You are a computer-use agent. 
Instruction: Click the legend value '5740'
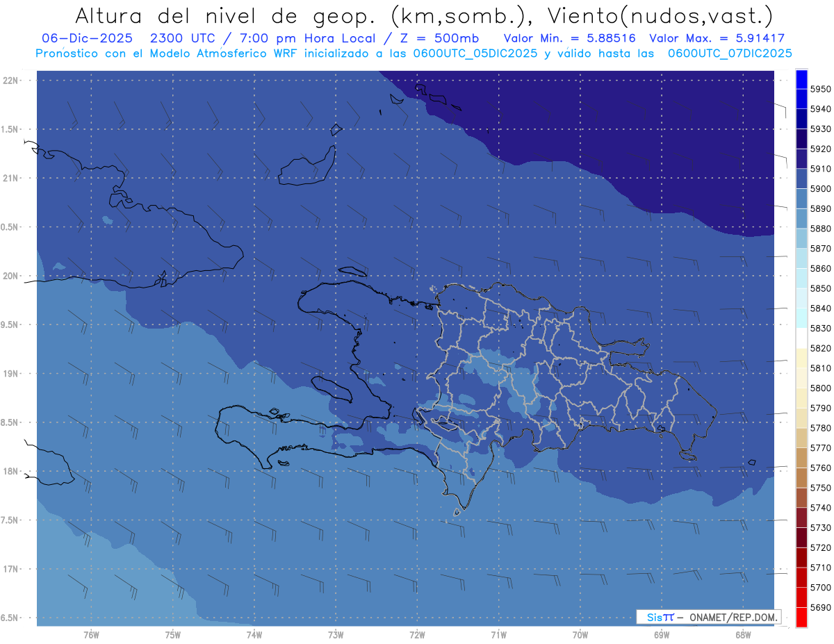click(x=821, y=508)
